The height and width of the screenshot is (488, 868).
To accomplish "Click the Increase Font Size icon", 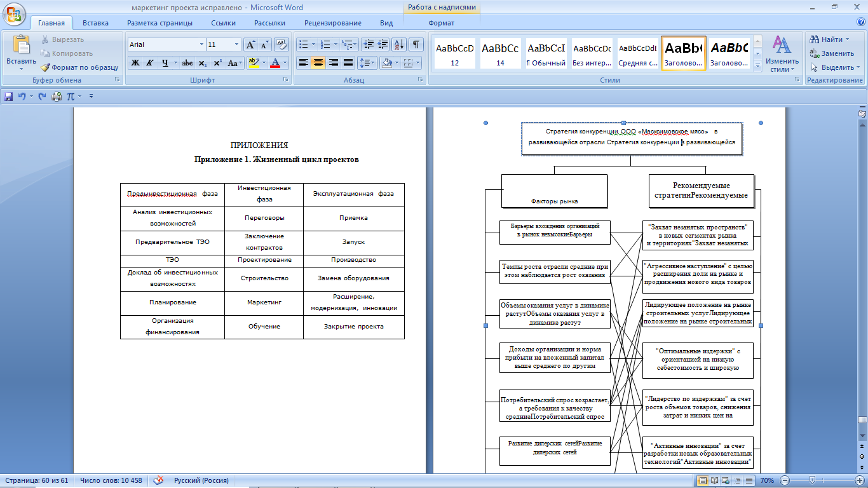I will click(x=250, y=44).
